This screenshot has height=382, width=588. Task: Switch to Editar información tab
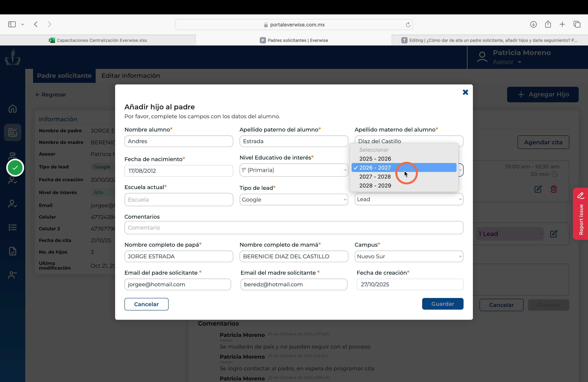click(131, 76)
